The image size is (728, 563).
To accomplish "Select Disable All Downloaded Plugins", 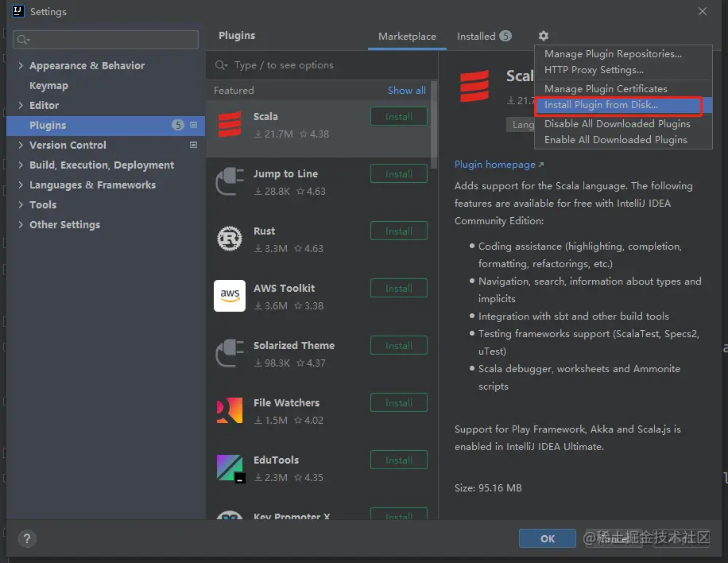I will (x=623, y=124).
